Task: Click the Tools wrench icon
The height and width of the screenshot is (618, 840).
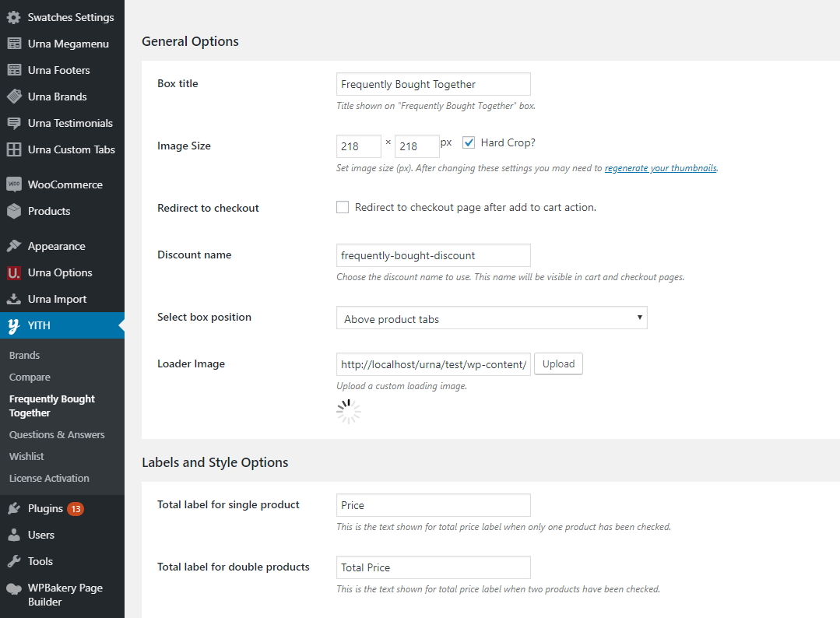Action: [14, 561]
